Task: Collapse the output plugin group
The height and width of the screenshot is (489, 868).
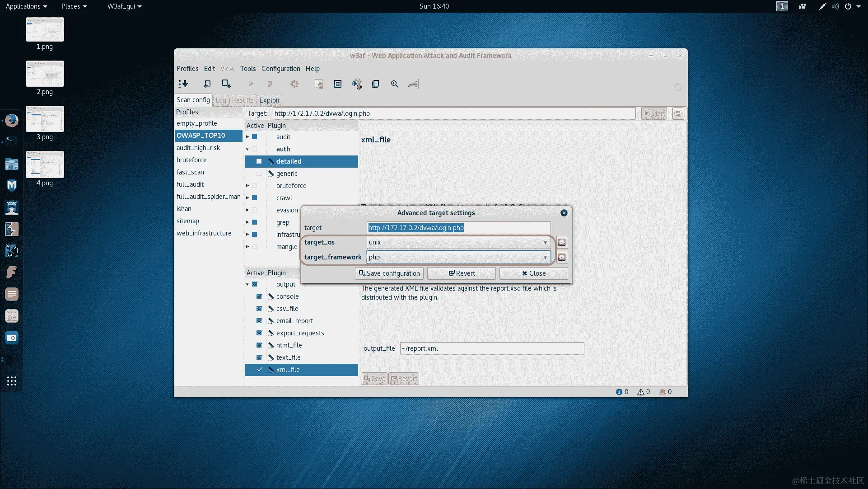Action: (247, 284)
